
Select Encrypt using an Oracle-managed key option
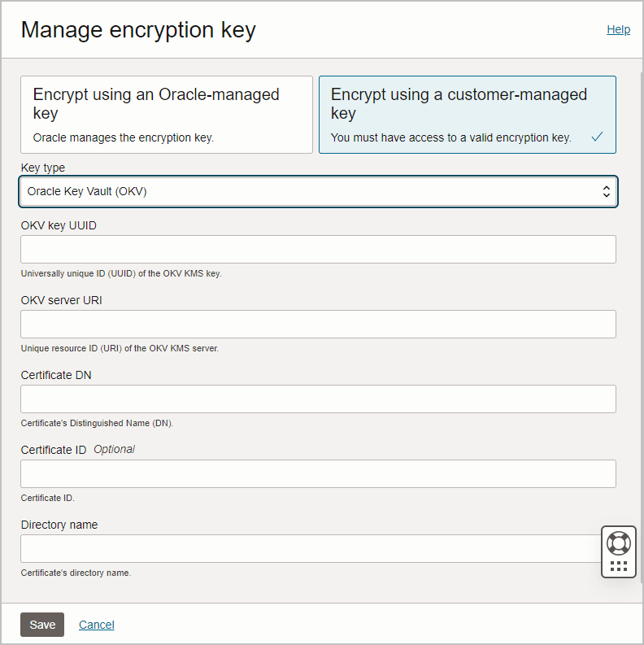[x=167, y=115]
